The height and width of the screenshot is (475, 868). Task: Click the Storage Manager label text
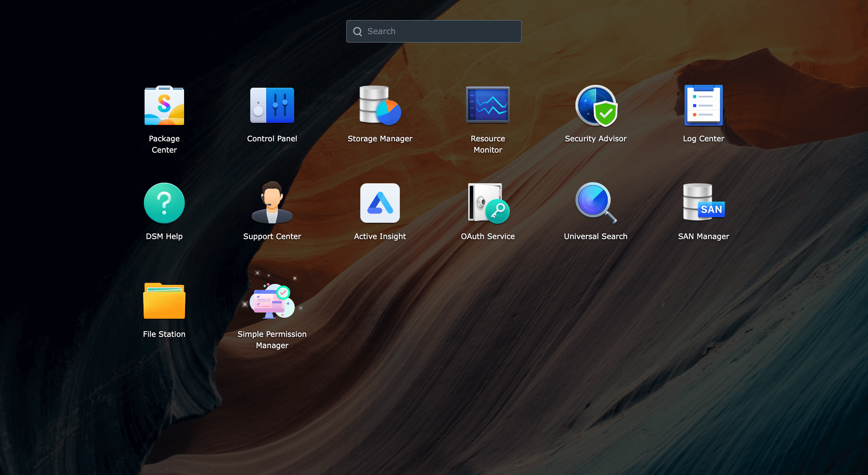[x=380, y=139]
